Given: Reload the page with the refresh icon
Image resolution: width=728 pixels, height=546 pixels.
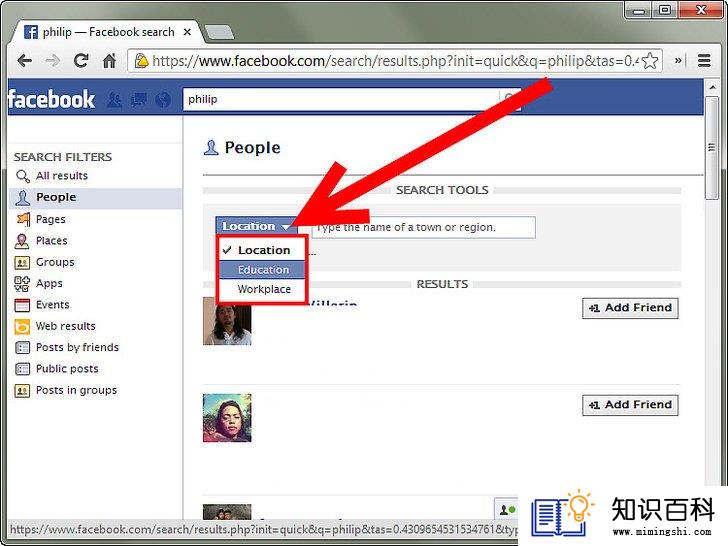Looking at the screenshot, I should [81, 60].
